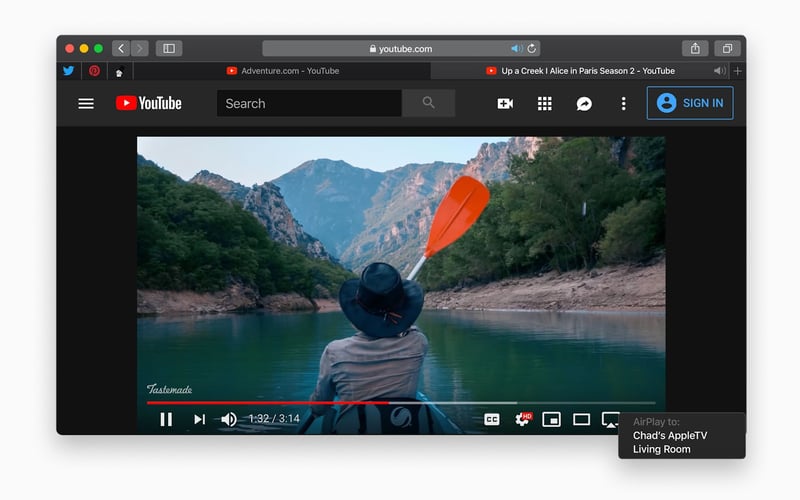Add a new tab with plus button
800x500 pixels.
(738, 71)
